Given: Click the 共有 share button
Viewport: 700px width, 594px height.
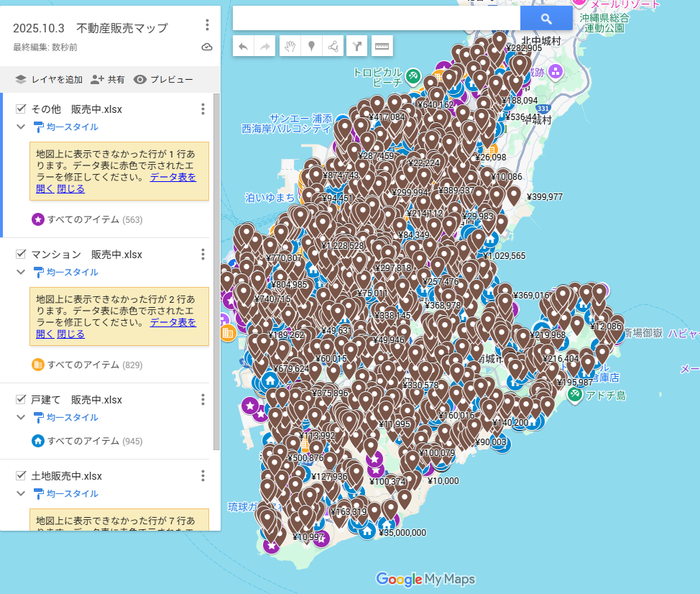Looking at the screenshot, I should click(x=107, y=80).
